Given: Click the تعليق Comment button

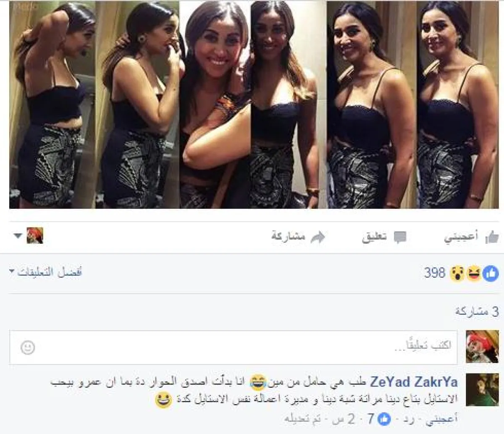Looking at the screenshot, I should coord(384,237).
